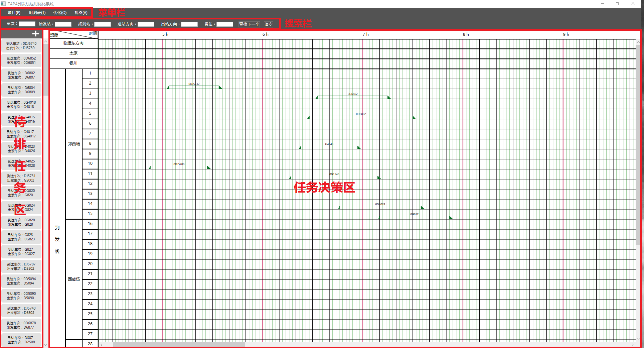Click the plus icon above the task list

coord(35,34)
